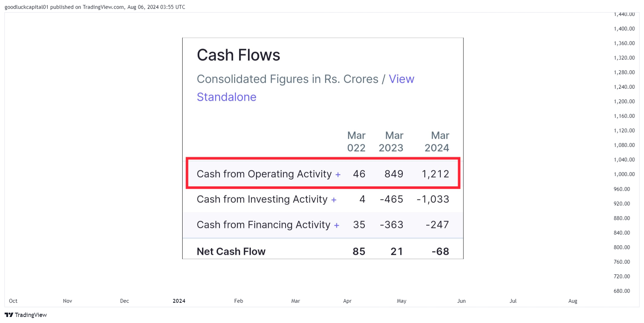Click the Aug time axis label
The image size is (644, 323).
573,301
